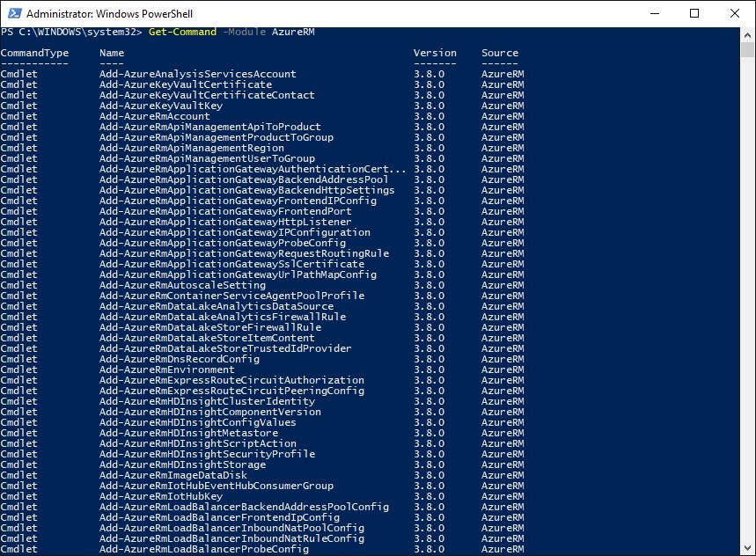756x556 pixels.
Task: Click Add-AzureRmLoadBalancerInboundNatRuleConfig text
Action: click(232, 540)
